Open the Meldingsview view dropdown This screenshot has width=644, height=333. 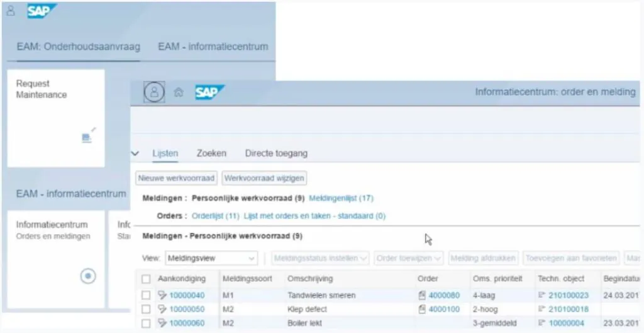tap(211, 258)
